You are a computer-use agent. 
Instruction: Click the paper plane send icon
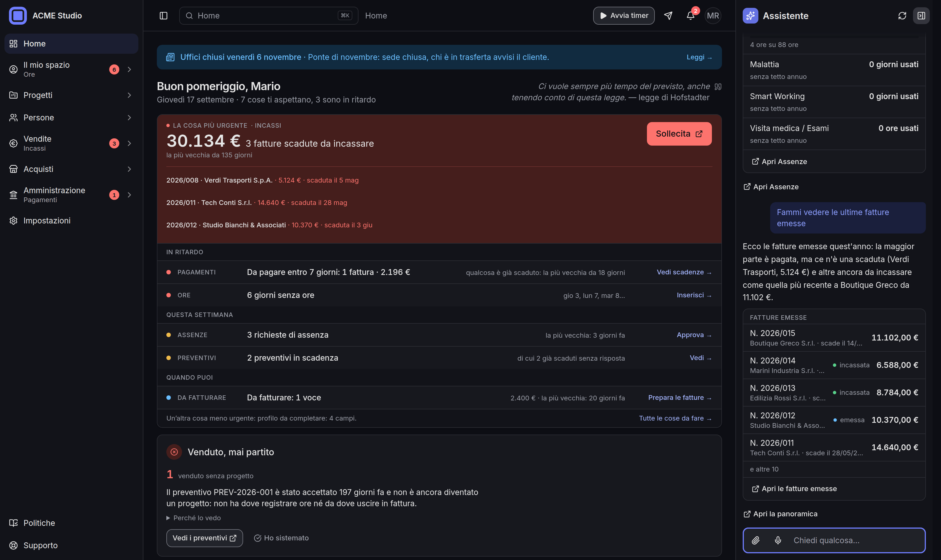(668, 15)
